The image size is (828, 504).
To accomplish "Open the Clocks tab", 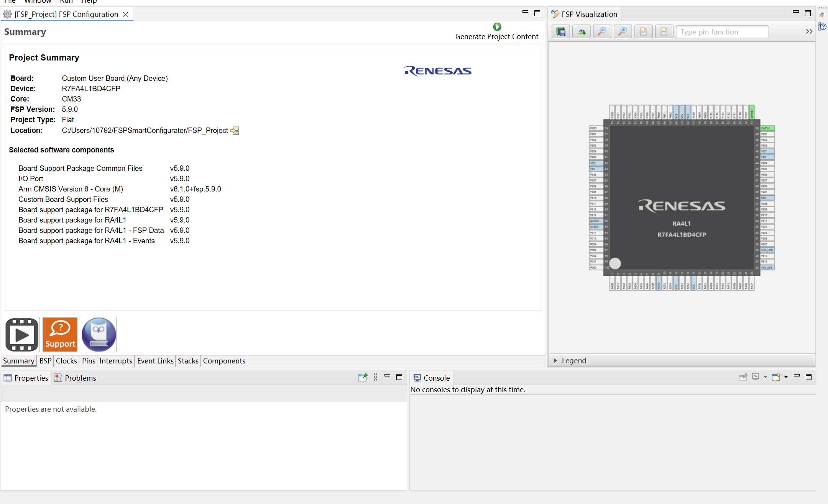I will [66, 361].
